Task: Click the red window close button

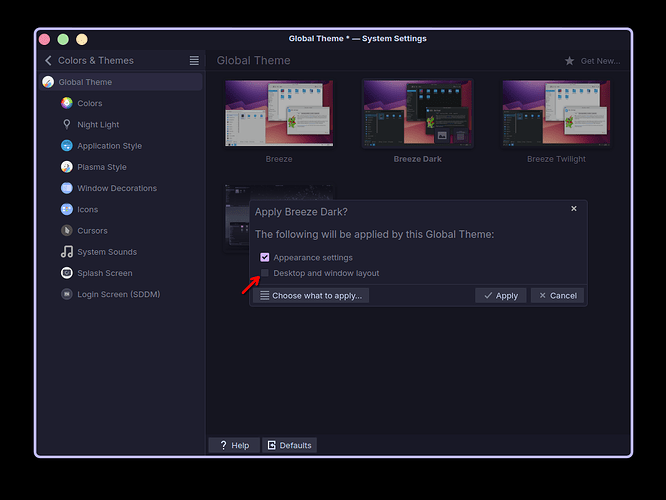Action: tap(45, 40)
